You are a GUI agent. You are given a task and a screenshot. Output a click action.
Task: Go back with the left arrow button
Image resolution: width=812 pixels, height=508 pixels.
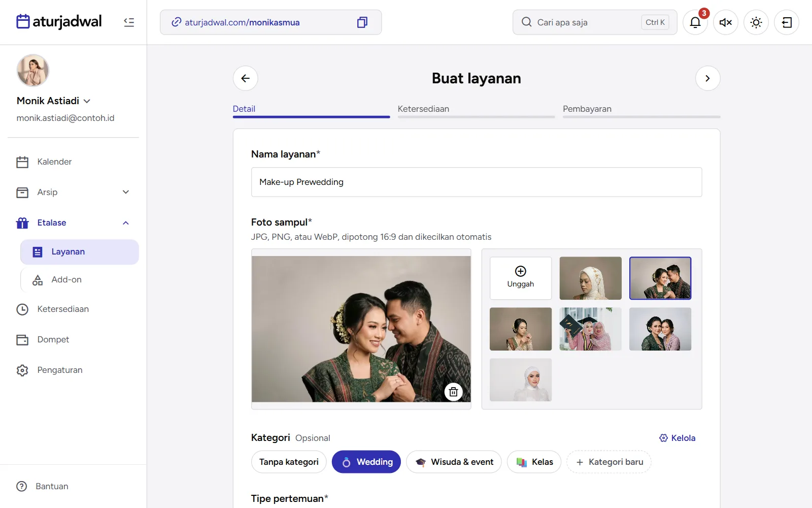[246, 78]
